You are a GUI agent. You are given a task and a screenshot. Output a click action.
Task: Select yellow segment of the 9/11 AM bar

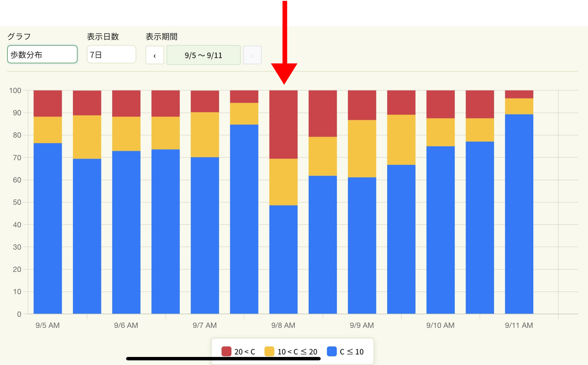tap(519, 106)
